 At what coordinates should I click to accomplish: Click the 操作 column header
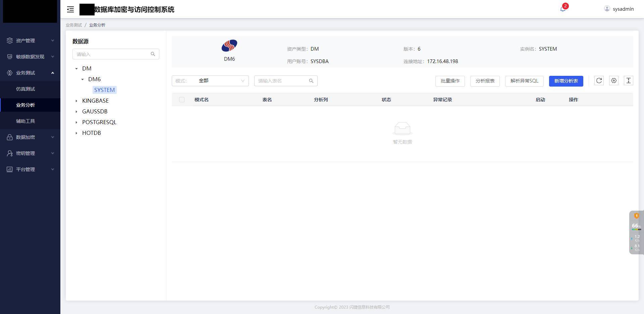574,100
